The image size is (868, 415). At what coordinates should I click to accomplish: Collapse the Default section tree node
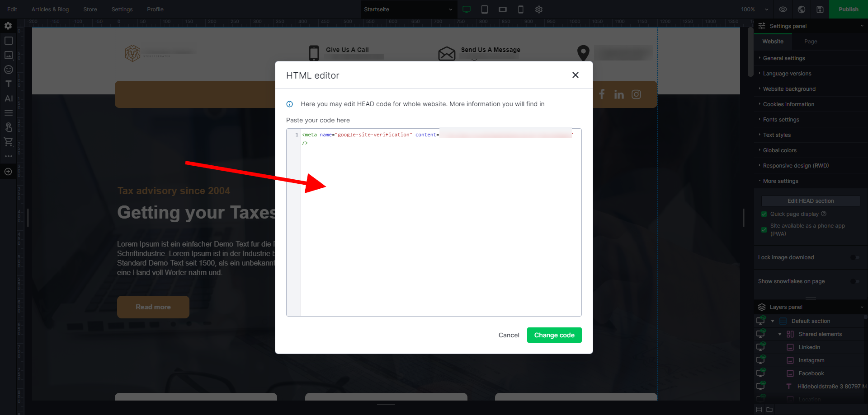773,321
